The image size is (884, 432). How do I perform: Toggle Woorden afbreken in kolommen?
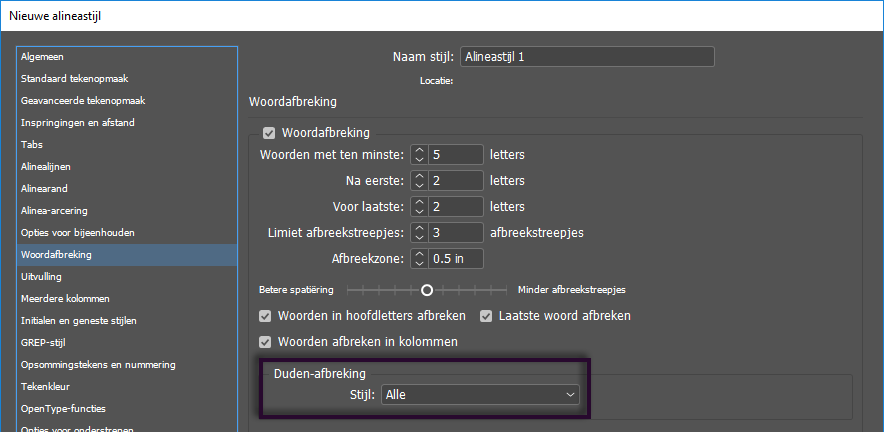coord(266,342)
